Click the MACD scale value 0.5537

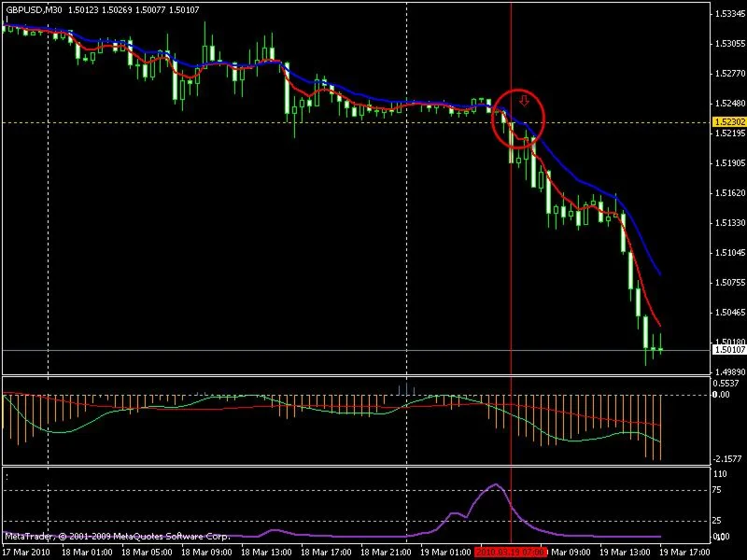tap(726, 384)
